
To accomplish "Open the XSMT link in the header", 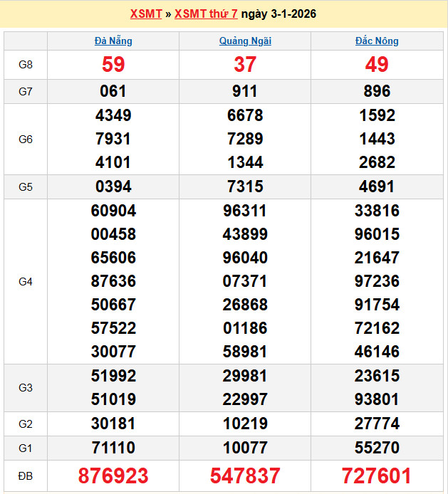I will pos(146,14).
